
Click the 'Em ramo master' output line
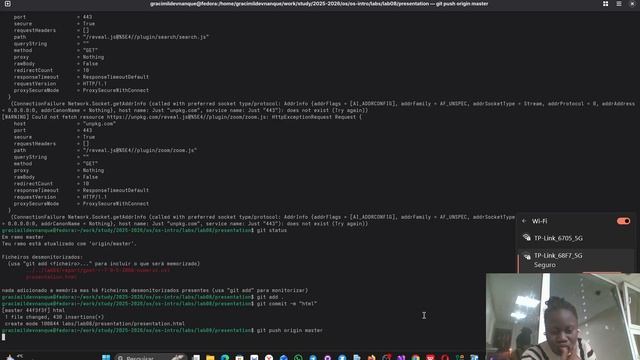pyautogui.click(x=22, y=237)
